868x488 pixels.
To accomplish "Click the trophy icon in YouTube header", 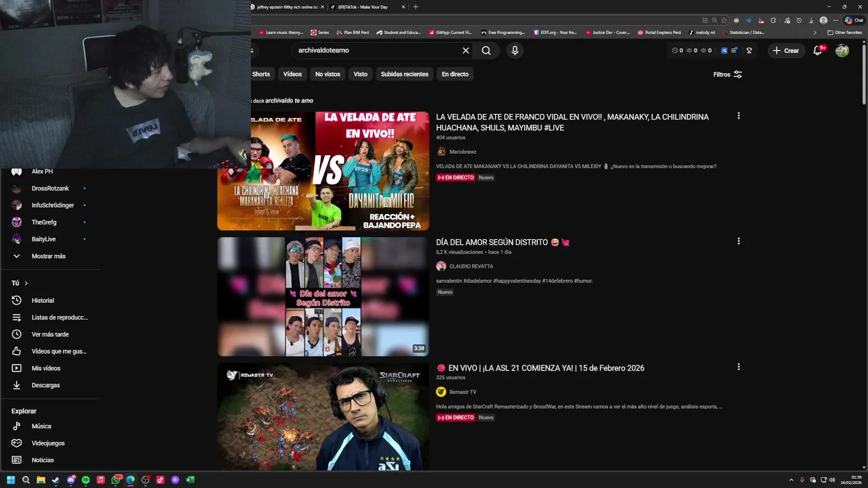I will [749, 50].
